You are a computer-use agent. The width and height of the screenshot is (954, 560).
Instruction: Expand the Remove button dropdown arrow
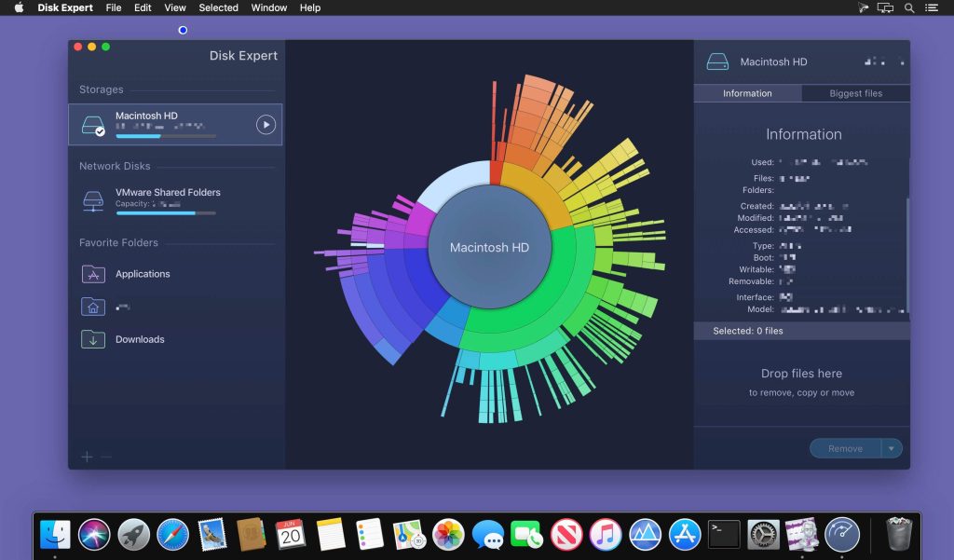[892, 448]
